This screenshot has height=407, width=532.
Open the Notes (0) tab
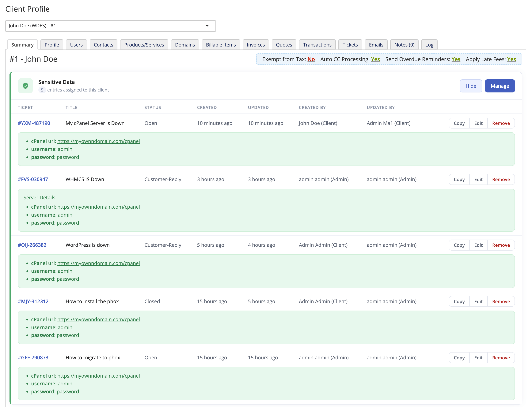(x=404, y=45)
